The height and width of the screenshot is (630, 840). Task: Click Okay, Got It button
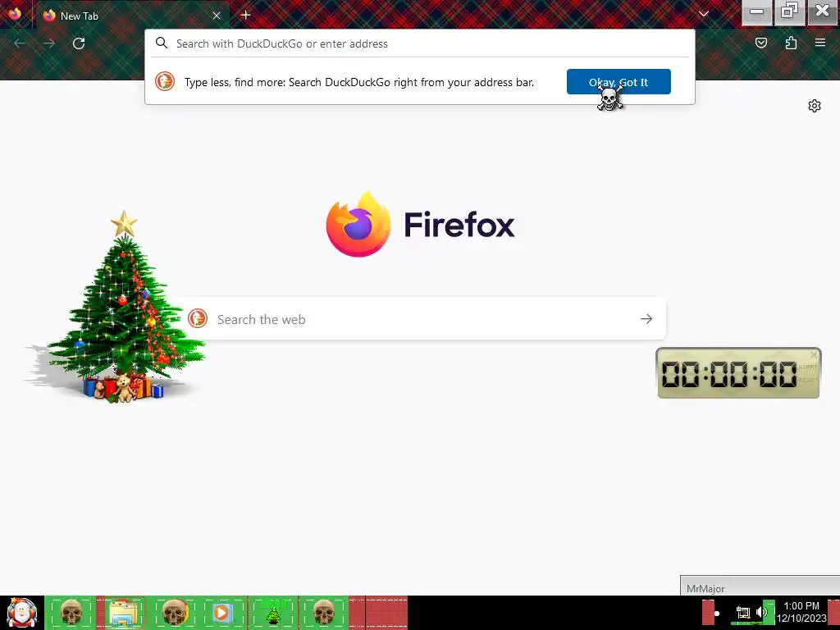point(619,82)
